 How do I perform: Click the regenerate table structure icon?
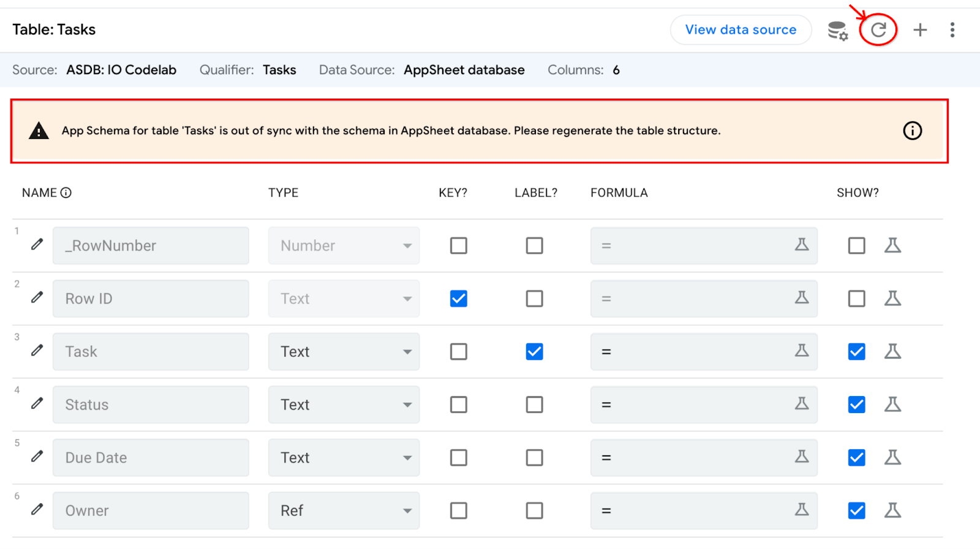878,30
